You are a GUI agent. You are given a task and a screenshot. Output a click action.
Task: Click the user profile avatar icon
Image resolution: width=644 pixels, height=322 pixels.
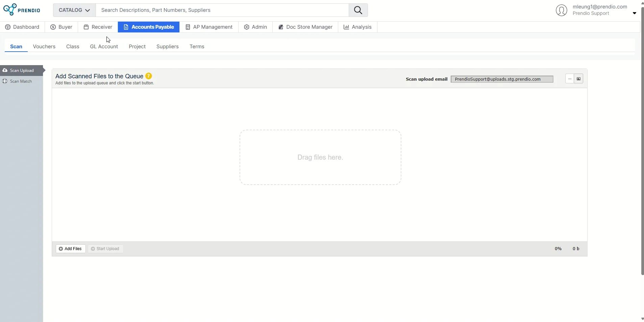coord(562,10)
